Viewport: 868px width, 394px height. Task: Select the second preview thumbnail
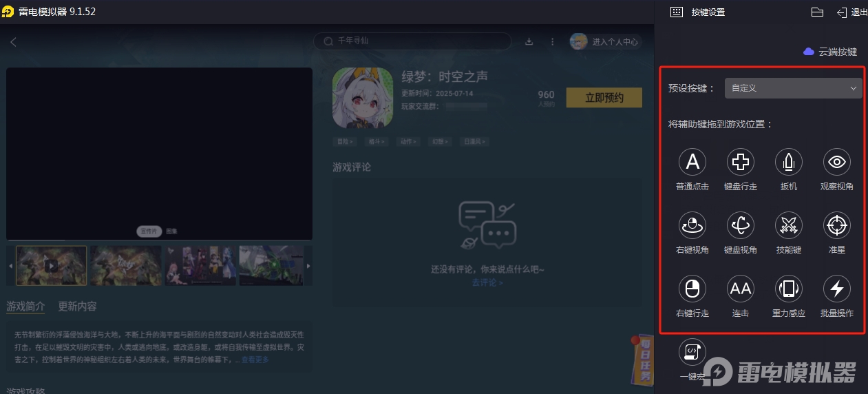[125, 265]
